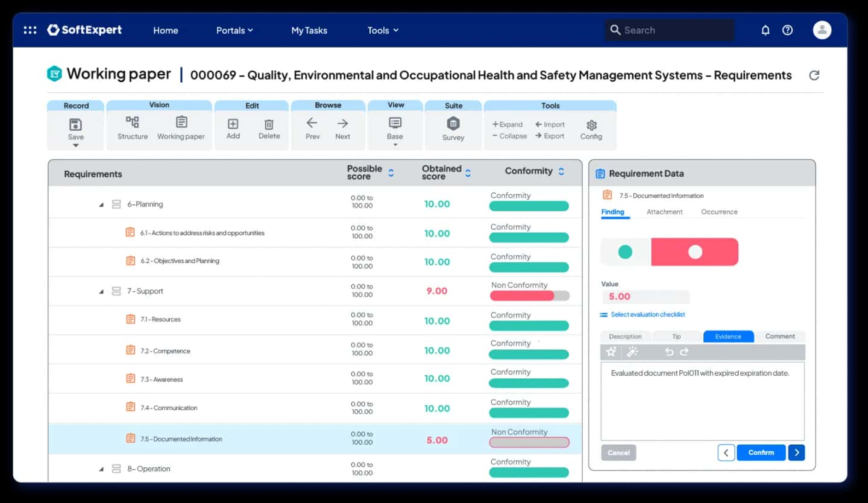Open the Base view dropdown

(x=395, y=145)
